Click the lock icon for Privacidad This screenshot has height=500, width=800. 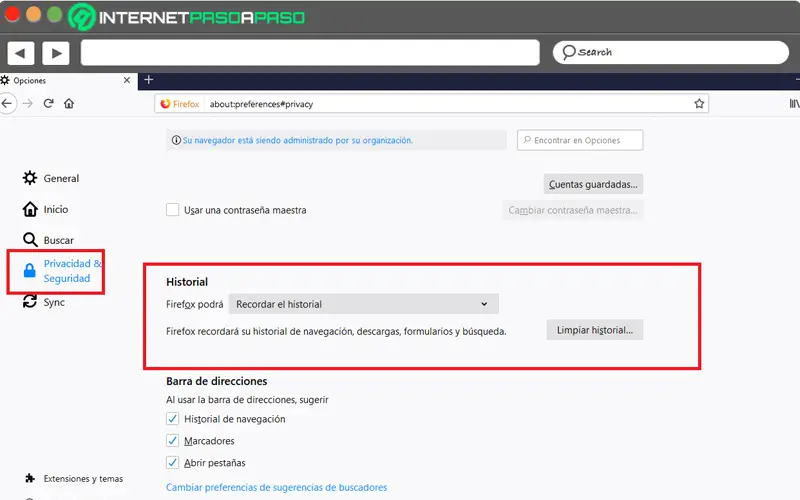(x=30, y=270)
